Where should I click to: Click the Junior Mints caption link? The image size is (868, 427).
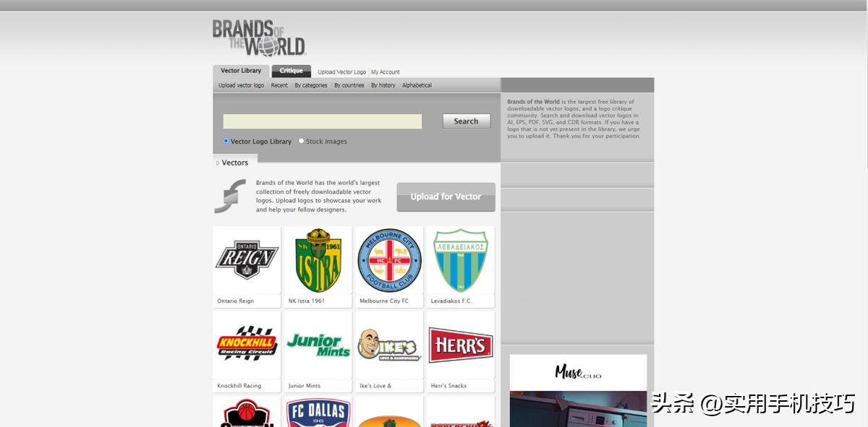305,386
